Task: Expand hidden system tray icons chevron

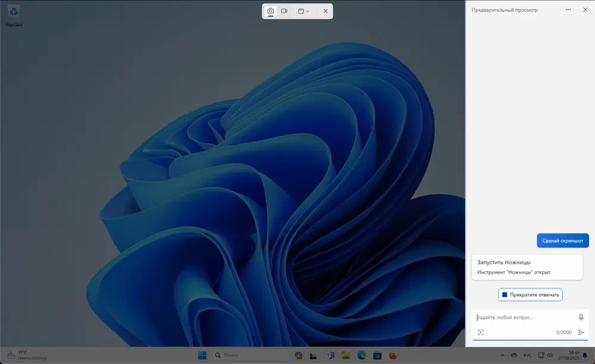Action: (502, 355)
